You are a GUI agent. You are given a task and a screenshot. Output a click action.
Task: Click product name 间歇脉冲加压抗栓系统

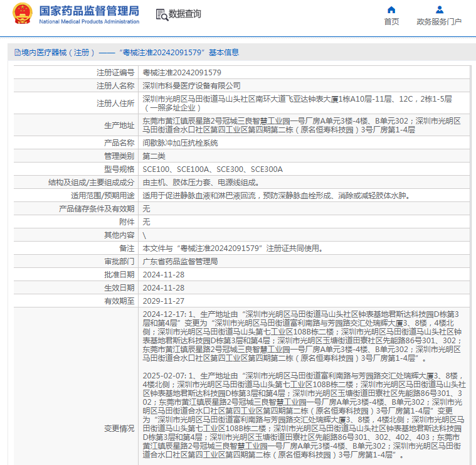coord(181,142)
